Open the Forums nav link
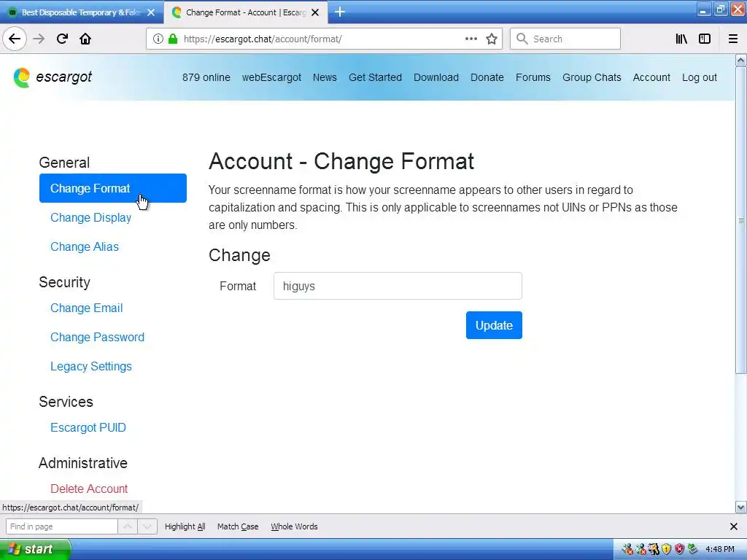Viewport: 747px width, 560px height. 533,77
